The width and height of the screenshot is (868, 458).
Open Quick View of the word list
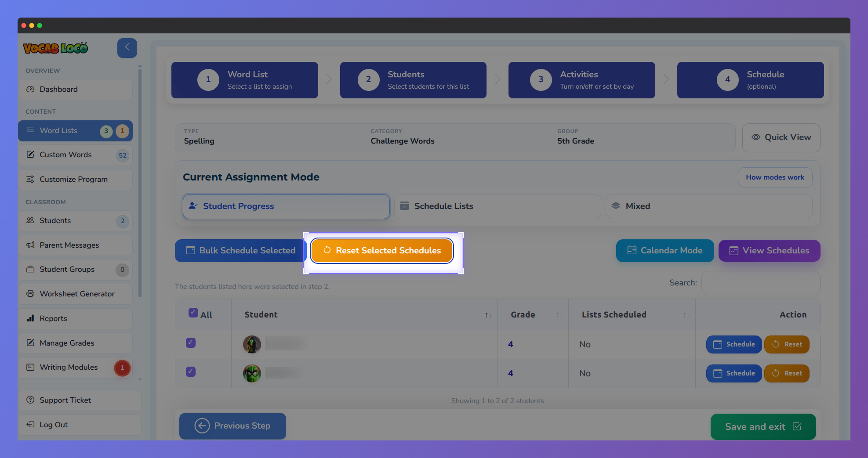tap(781, 137)
